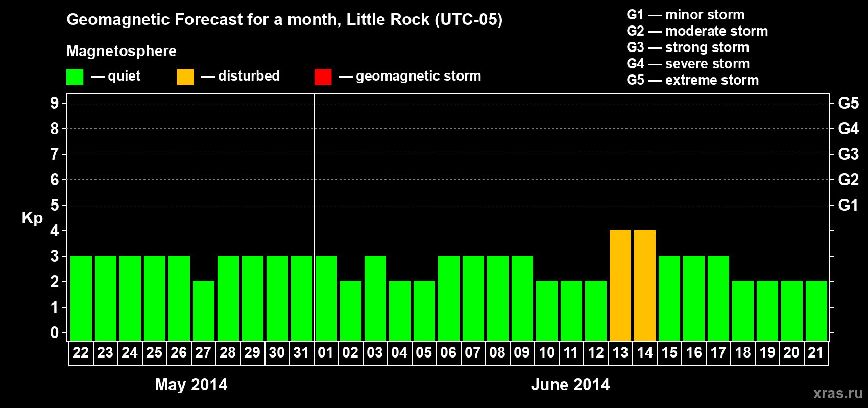
Task: Click the 'G3 — strong storm' legend line
Action: coord(688,47)
